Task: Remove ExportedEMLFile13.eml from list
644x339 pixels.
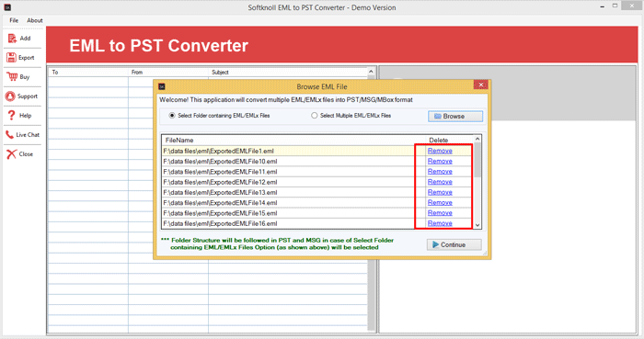Action: click(x=440, y=192)
